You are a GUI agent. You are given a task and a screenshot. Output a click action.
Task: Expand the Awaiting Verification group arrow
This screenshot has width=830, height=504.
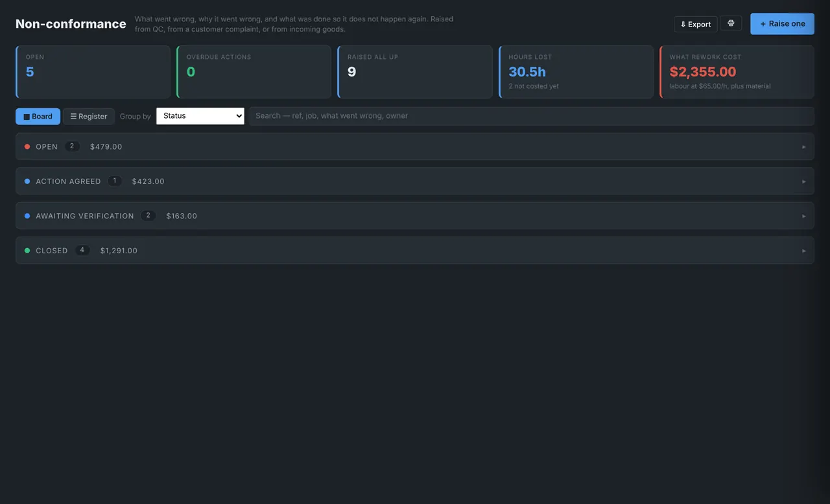pos(804,216)
